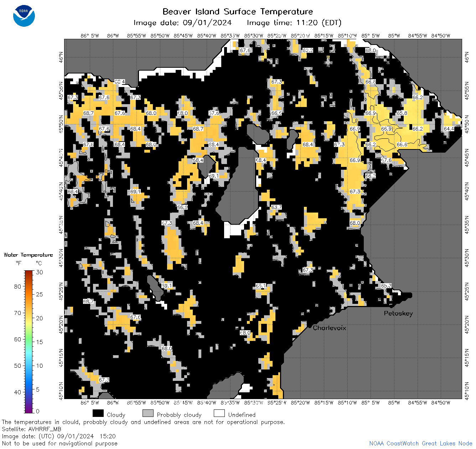Click the 80 Fahrenheit tick on the legend
Viewport: 476px width, 449px height.
point(17,286)
